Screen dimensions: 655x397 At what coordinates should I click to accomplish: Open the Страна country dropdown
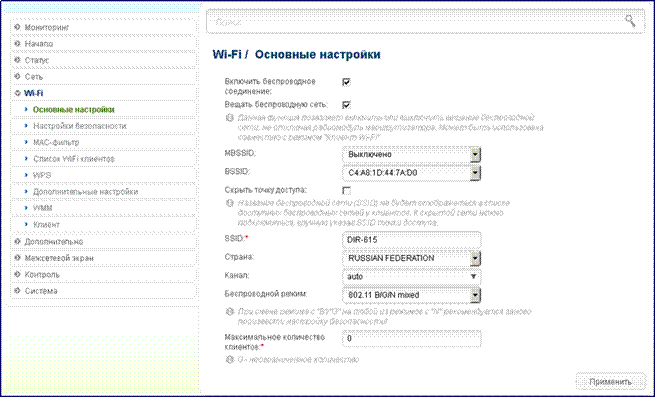[411, 258]
